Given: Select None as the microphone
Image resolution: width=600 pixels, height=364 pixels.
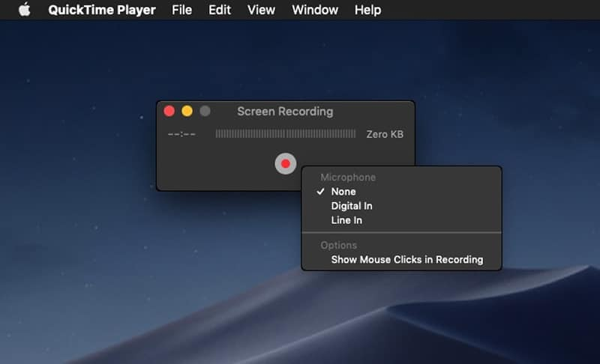Looking at the screenshot, I should [x=343, y=192].
